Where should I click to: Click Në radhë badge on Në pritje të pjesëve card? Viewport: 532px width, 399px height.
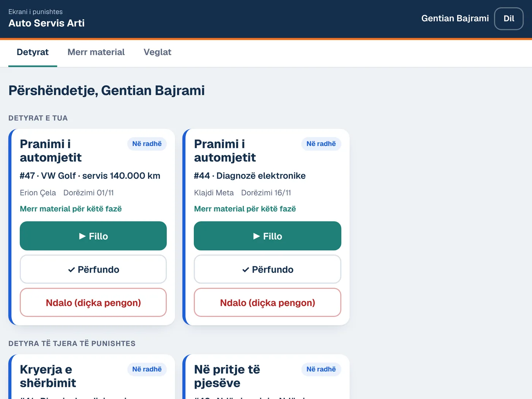coord(321,369)
